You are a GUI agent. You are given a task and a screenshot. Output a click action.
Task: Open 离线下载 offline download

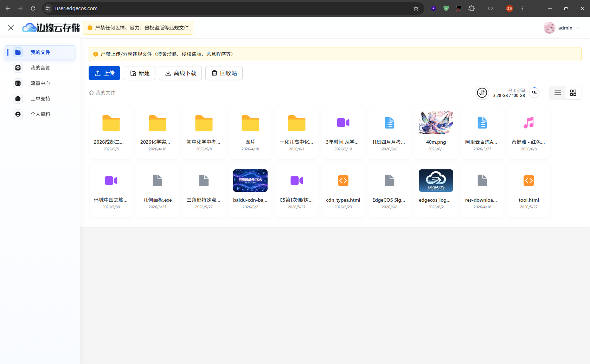(x=180, y=73)
